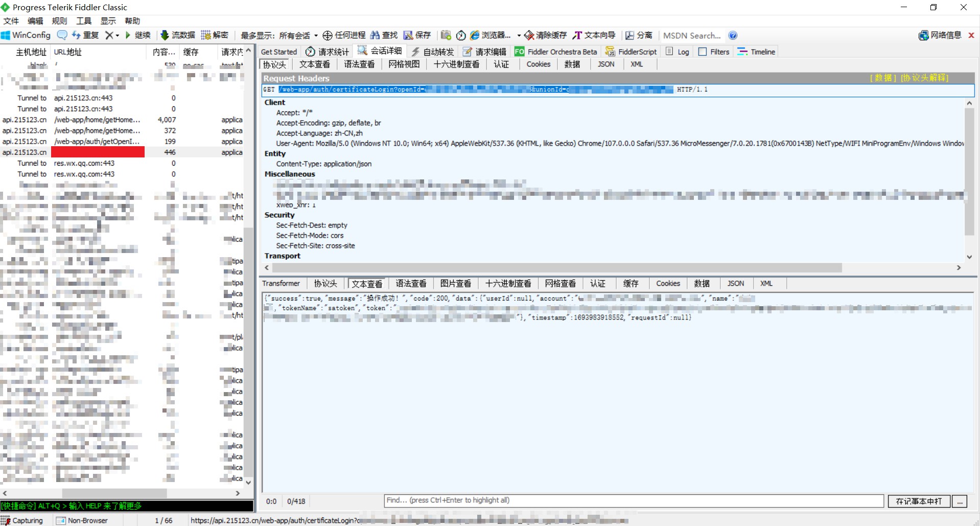
Task: Click the 任何进程 process target icon
Action: (344, 35)
